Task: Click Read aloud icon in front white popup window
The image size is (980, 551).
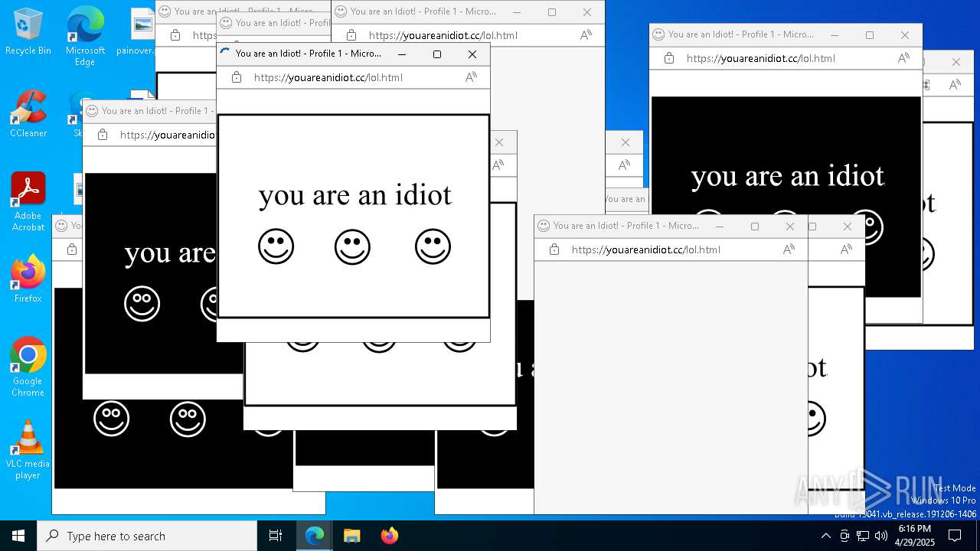Action: 471,77
